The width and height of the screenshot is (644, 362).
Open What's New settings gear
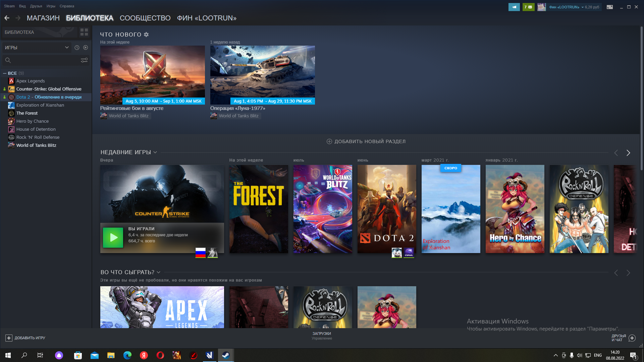pos(146,35)
